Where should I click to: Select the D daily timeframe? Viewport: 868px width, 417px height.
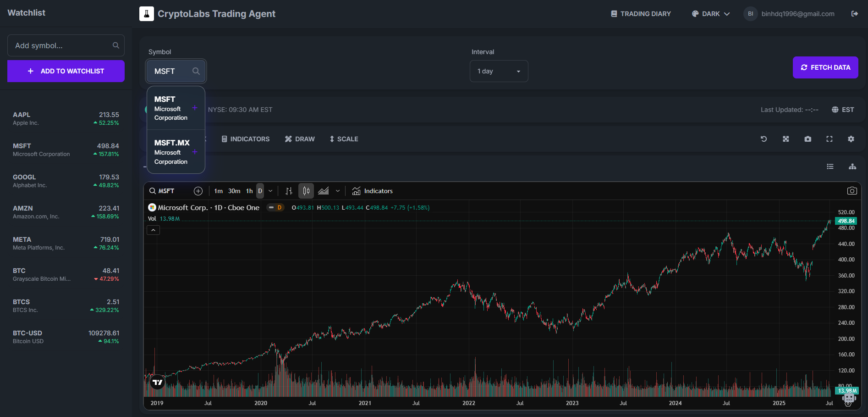point(260,191)
